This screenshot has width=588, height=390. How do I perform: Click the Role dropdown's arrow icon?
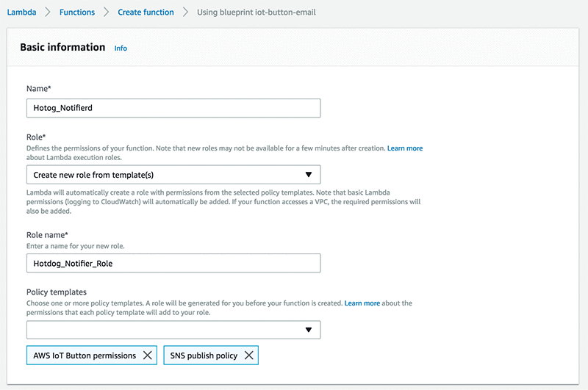coord(309,175)
